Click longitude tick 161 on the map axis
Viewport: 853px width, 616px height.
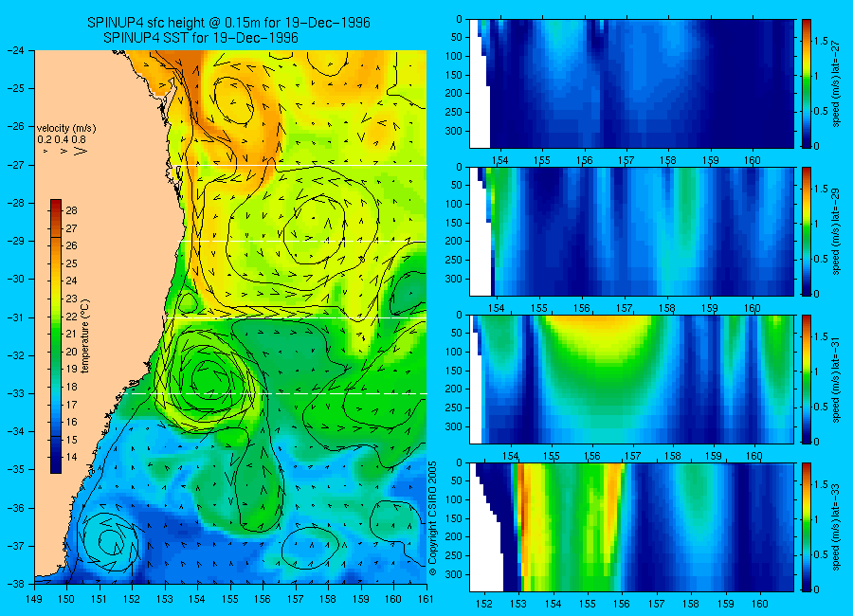point(426,599)
